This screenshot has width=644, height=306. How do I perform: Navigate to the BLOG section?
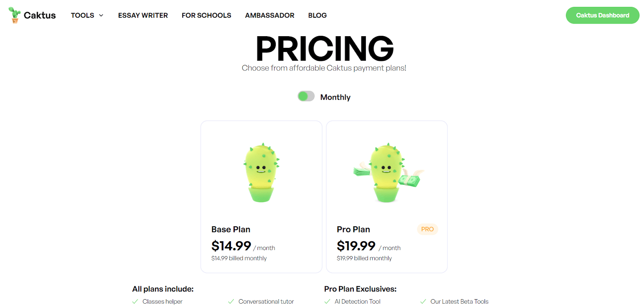pos(317,15)
